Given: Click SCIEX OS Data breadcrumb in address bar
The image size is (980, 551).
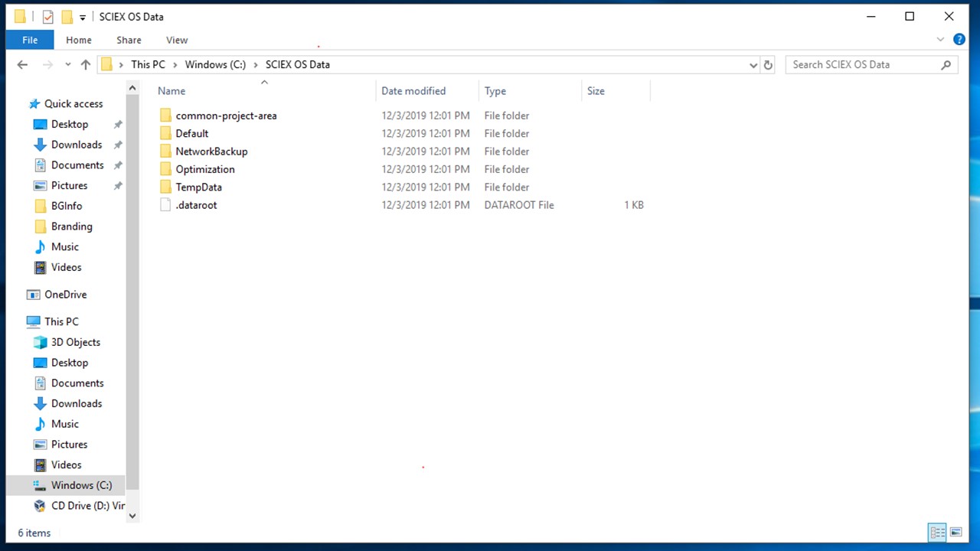Looking at the screenshot, I should [x=298, y=65].
